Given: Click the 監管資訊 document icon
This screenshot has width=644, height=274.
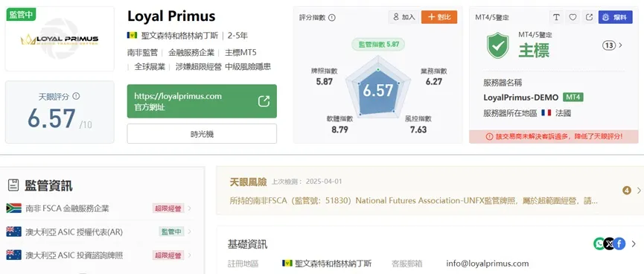Looking at the screenshot, I should [13, 185].
